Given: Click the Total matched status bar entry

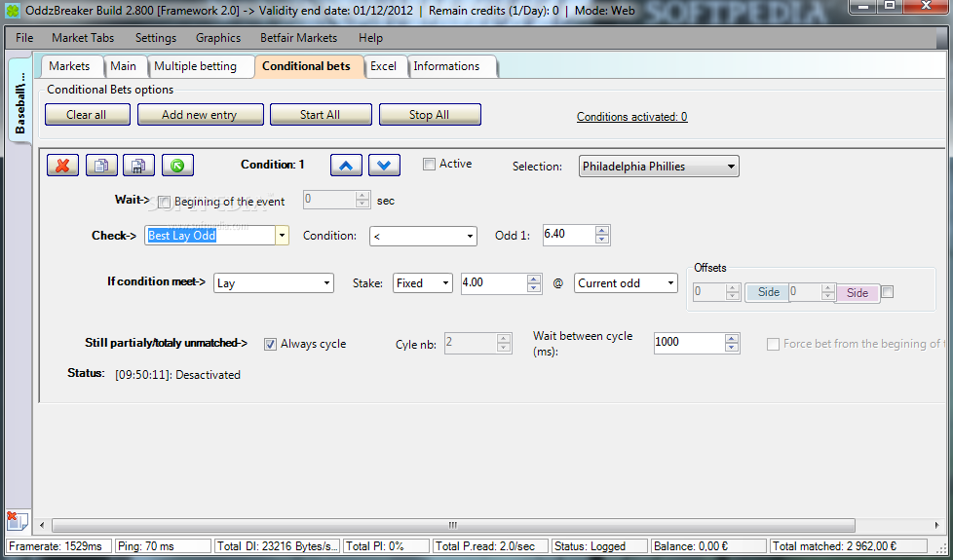Looking at the screenshot, I should [848, 546].
